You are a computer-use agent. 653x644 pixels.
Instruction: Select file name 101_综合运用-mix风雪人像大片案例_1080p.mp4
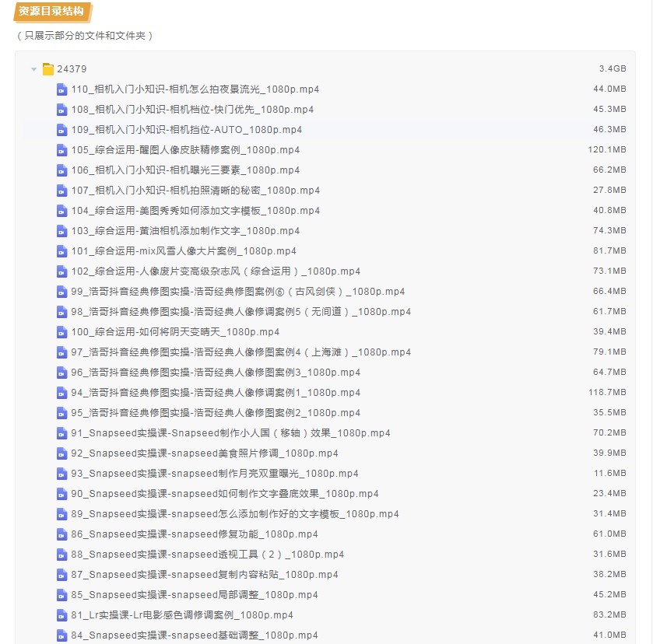[x=184, y=251]
